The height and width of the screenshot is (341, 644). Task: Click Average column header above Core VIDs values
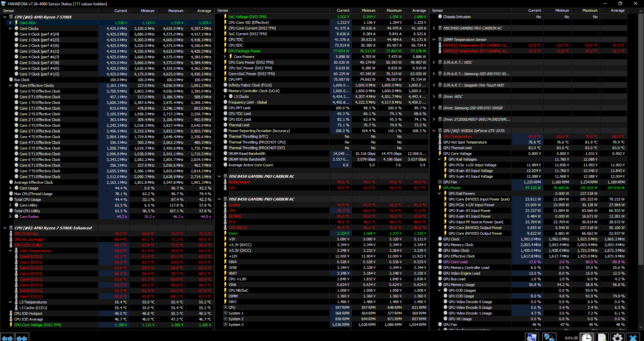[200, 11]
